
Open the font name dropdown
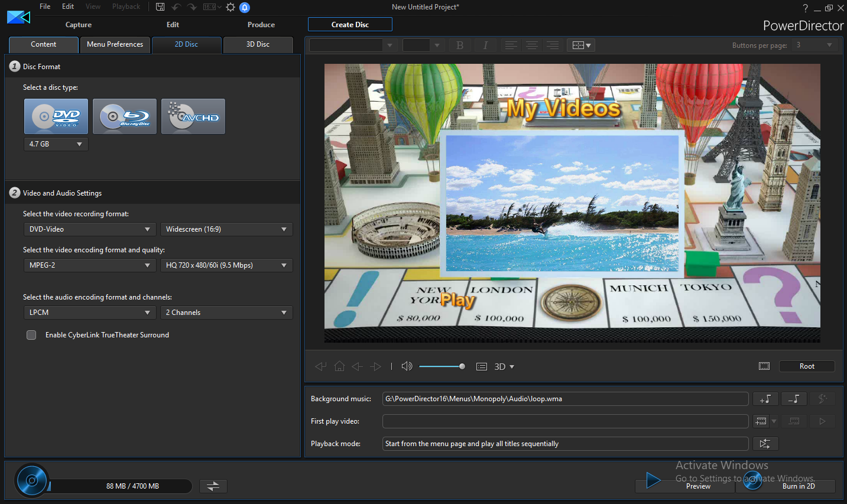[352, 45]
